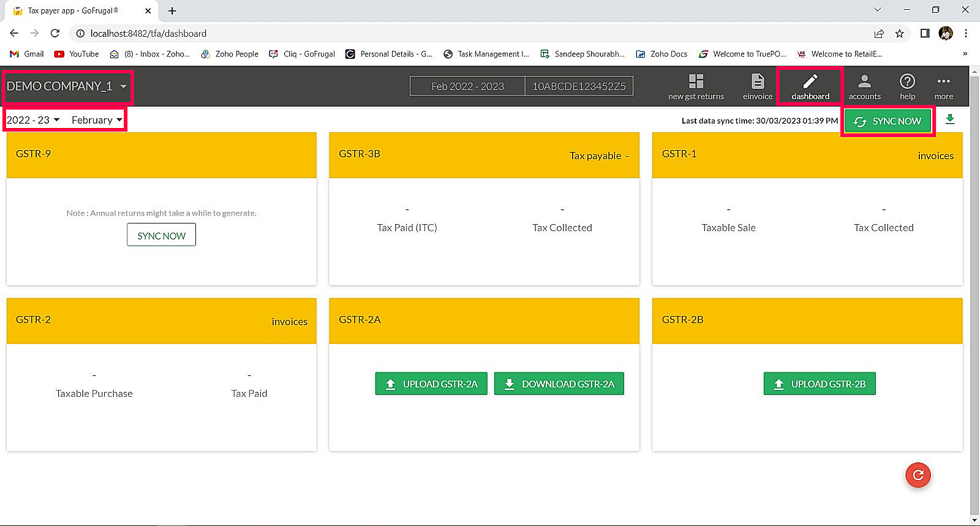Open the February month dropdown
The image size is (980, 526).
97,120
